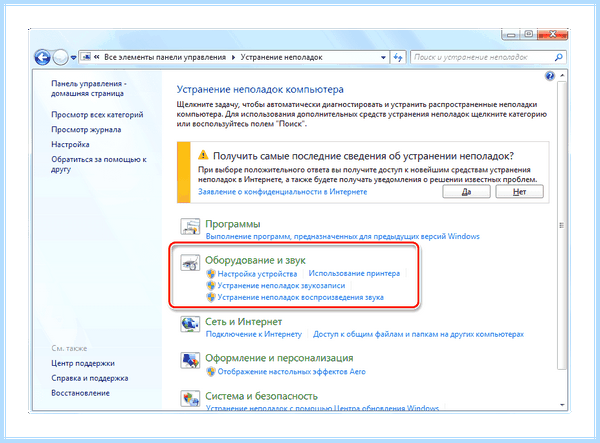Image resolution: width=600 pixels, height=443 pixels.
Task: Open the 'Программы' heading
Action: 233,224
